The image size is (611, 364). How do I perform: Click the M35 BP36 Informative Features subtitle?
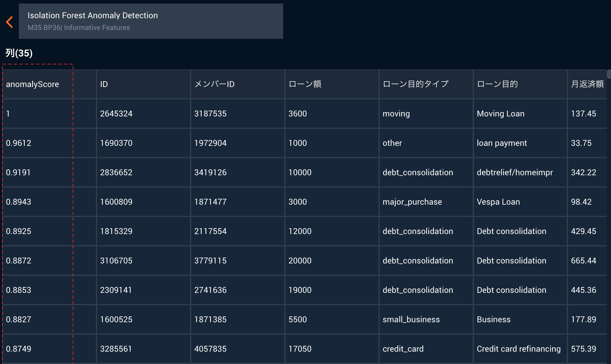pyautogui.click(x=79, y=27)
